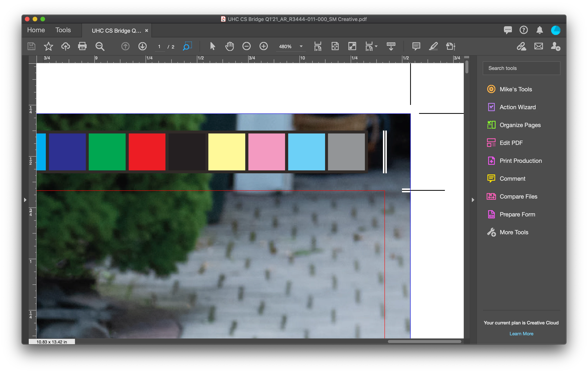Select the Highlight text tool
This screenshot has width=588, height=373.
point(433,46)
